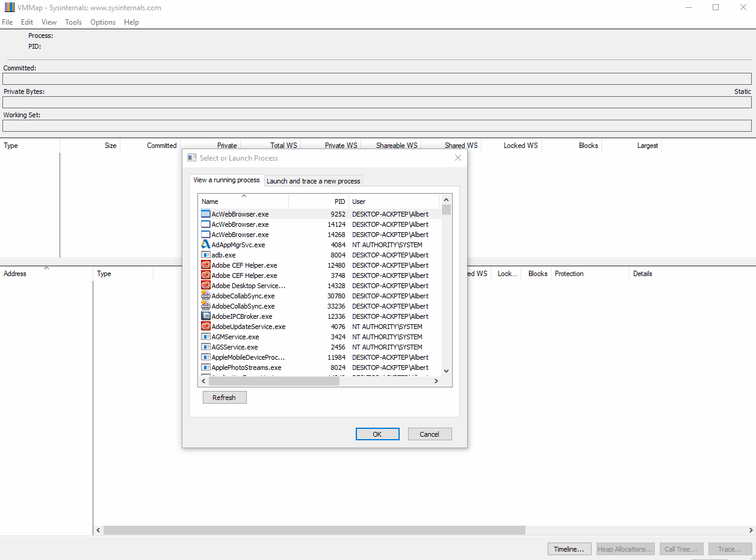The width and height of the screenshot is (756, 560).
Task: Sort process list by PID column
Action: [x=319, y=202]
